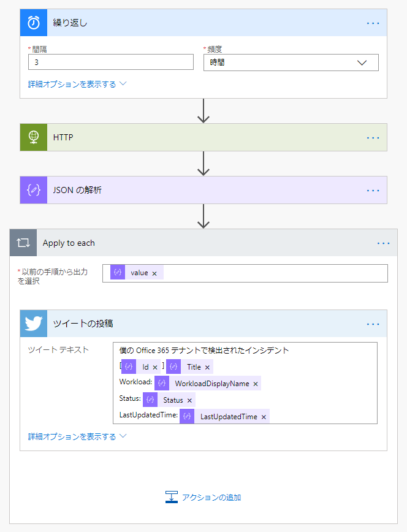Collapse the ツイートの投稿 action header

(203, 324)
